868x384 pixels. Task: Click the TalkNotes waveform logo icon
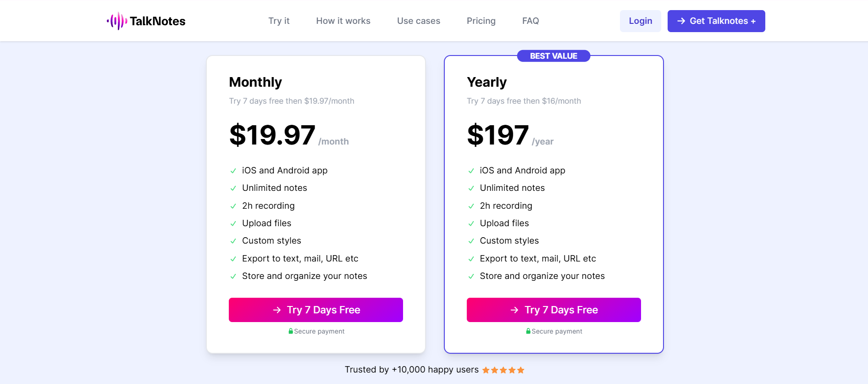coord(117,21)
